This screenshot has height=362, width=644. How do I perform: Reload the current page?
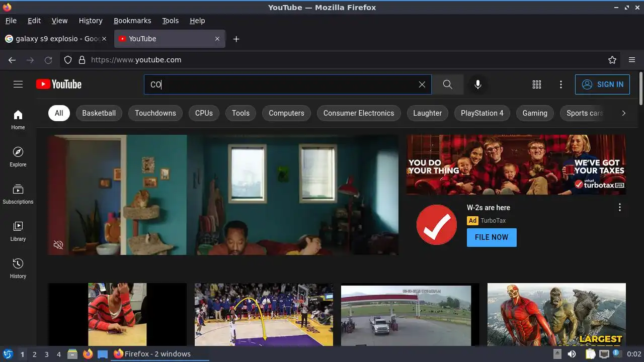(x=48, y=60)
